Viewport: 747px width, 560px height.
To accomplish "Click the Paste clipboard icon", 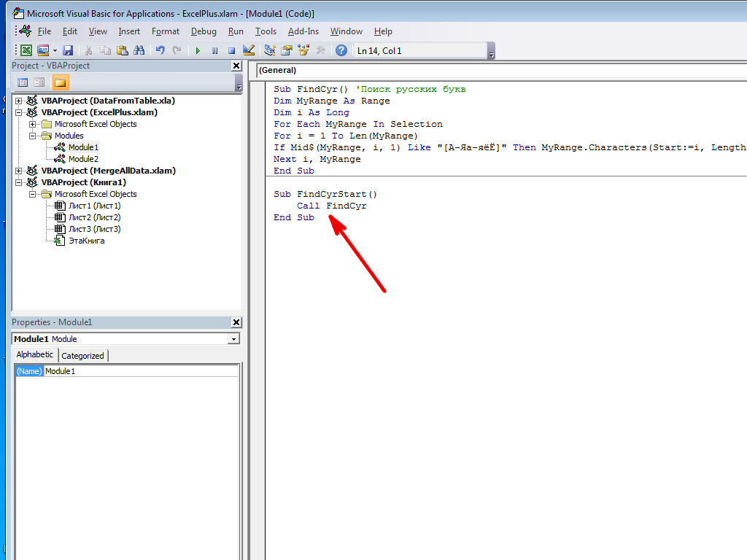I will coord(122,50).
